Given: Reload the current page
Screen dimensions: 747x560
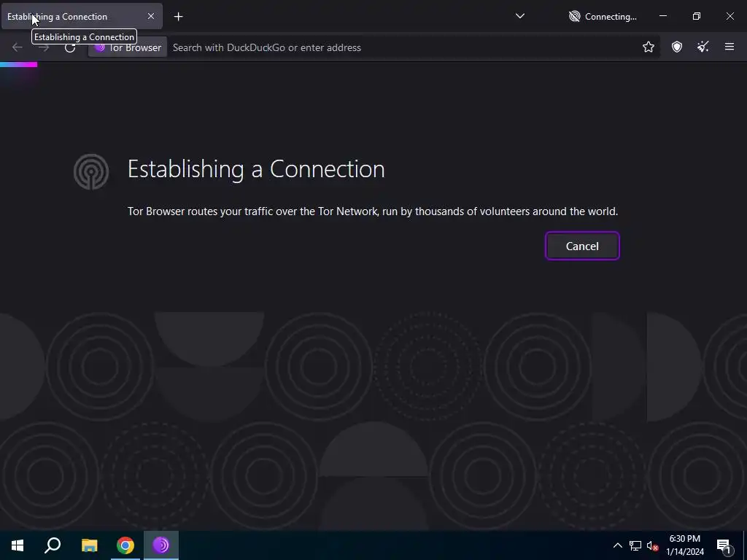Looking at the screenshot, I should pyautogui.click(x=70, y=47).
